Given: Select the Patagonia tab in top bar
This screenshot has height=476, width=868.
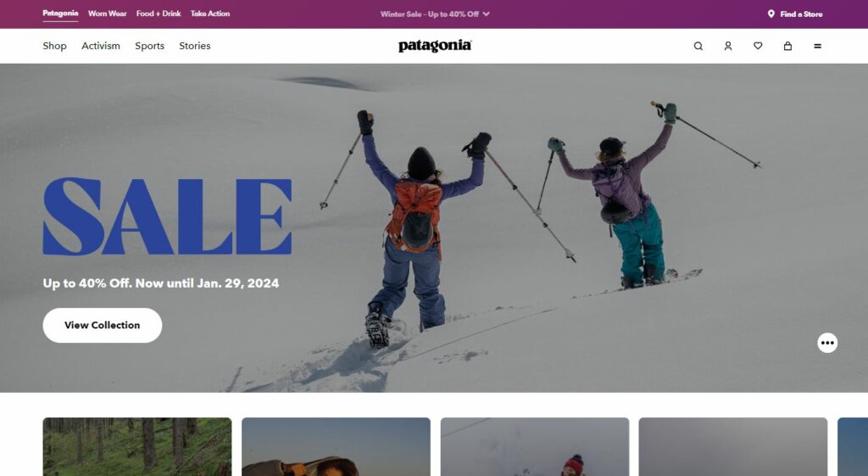Looking at the screenshot, I should (x=60, y=14).
